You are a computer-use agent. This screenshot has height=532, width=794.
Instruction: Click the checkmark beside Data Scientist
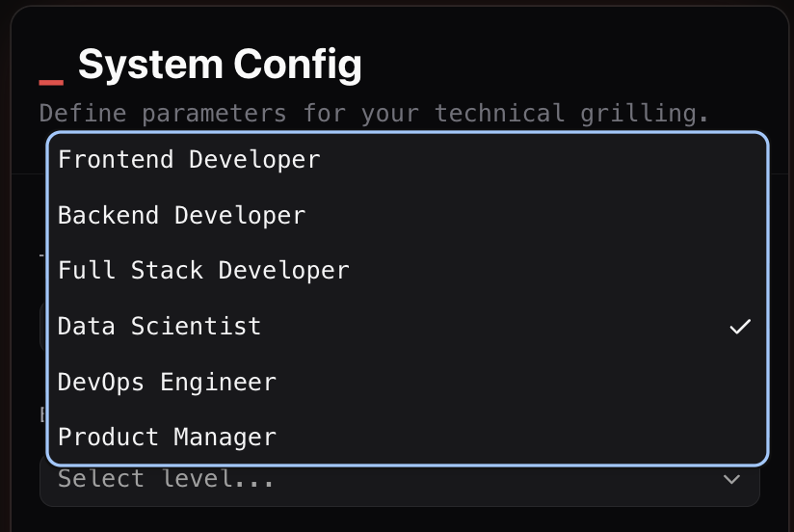point(740,327)
